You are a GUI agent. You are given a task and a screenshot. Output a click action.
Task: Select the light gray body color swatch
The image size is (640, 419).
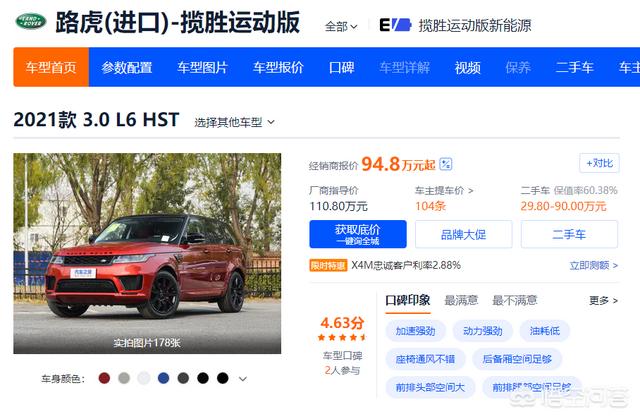tap(124, 378)
